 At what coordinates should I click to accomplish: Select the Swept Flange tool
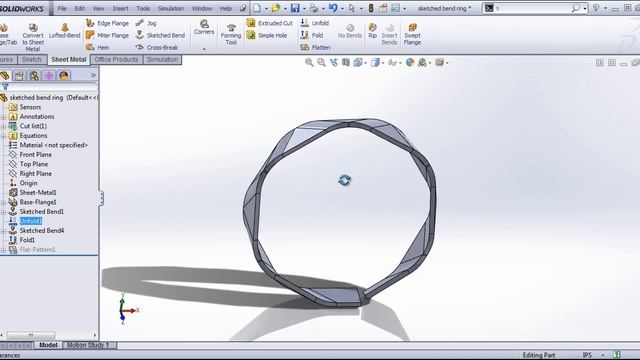pyautogui.click(x=412, y=34)
